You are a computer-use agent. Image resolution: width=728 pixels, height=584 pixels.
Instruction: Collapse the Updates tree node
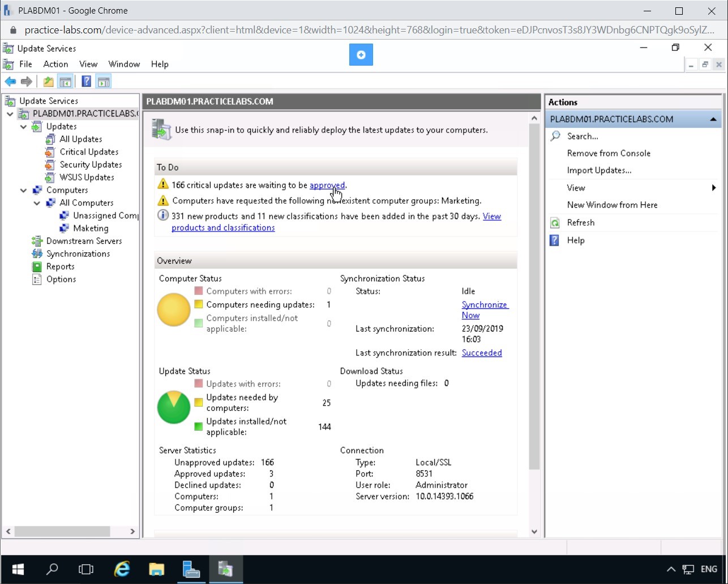click(23, 127)
